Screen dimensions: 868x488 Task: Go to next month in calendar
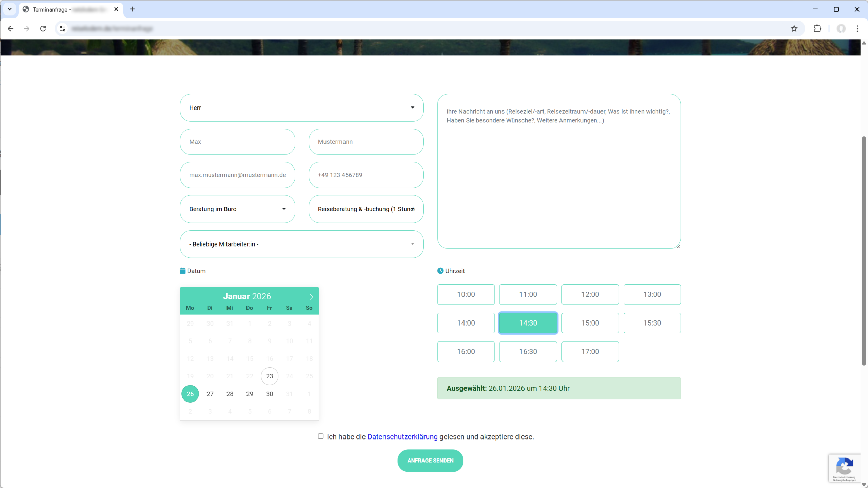311,297
